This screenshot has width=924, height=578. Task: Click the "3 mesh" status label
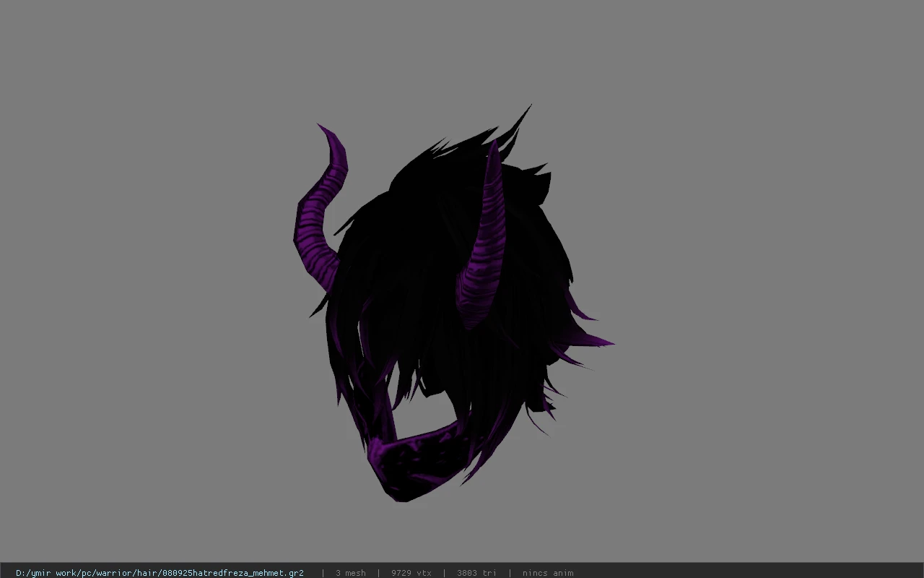pyautogui.click(x=351, y=573)
